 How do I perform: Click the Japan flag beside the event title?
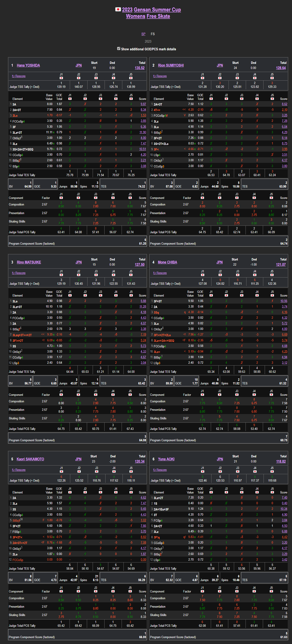(118, 9)
